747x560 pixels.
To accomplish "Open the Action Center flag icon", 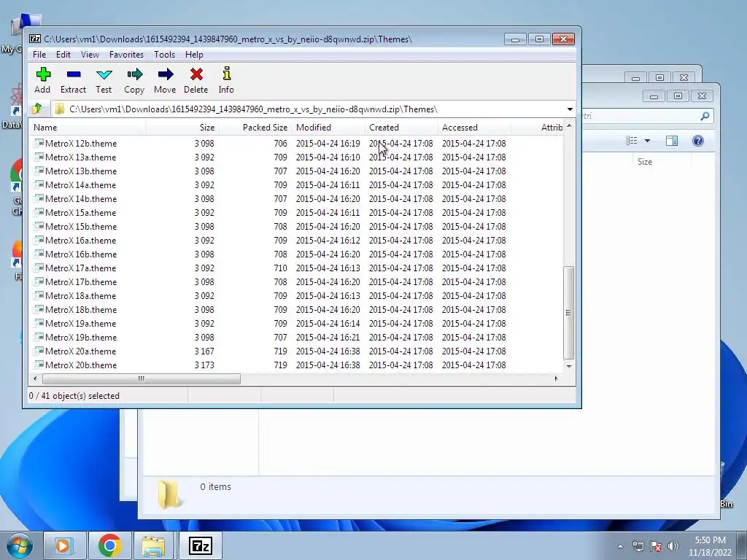I will click(656, 546).
